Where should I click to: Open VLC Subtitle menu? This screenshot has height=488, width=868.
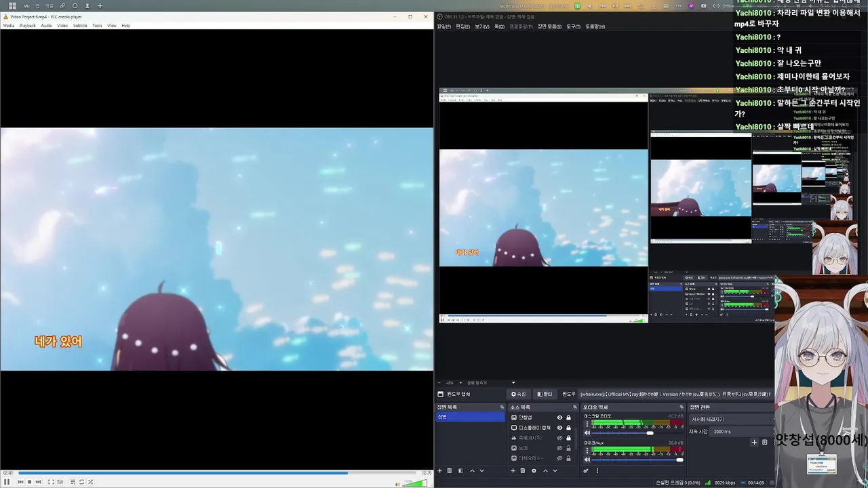tap(80, 26)
